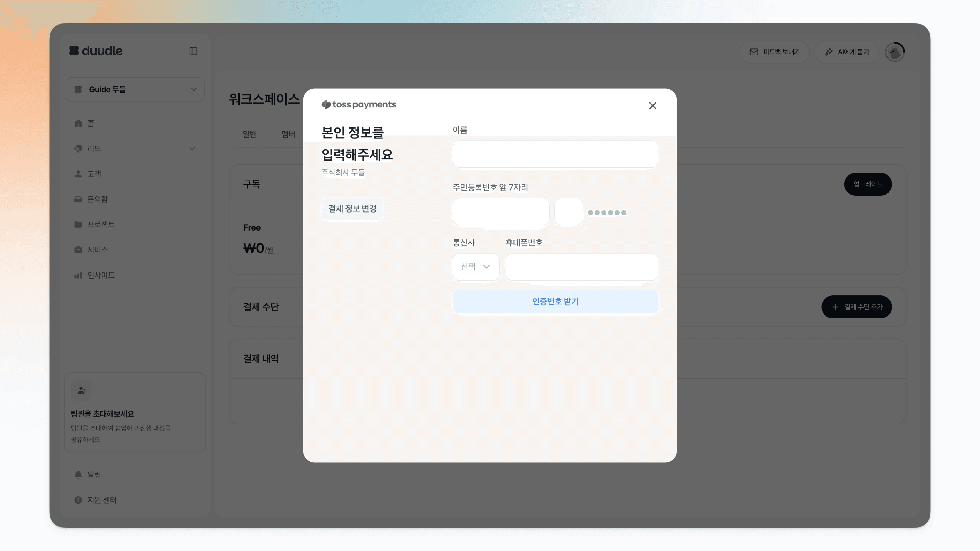Image resolution: width=980 pixels, height=551 pixels.
Task: Click the plus icon in 결제 수단 추가
Action: coord(835,307)
